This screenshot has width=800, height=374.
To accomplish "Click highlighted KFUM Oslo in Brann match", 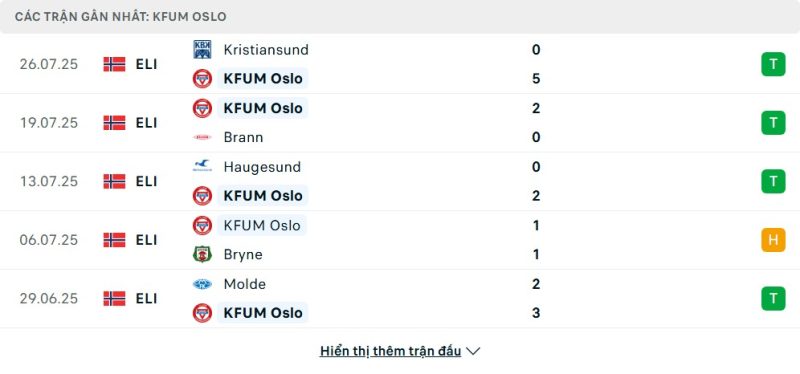I will (263, 108).
